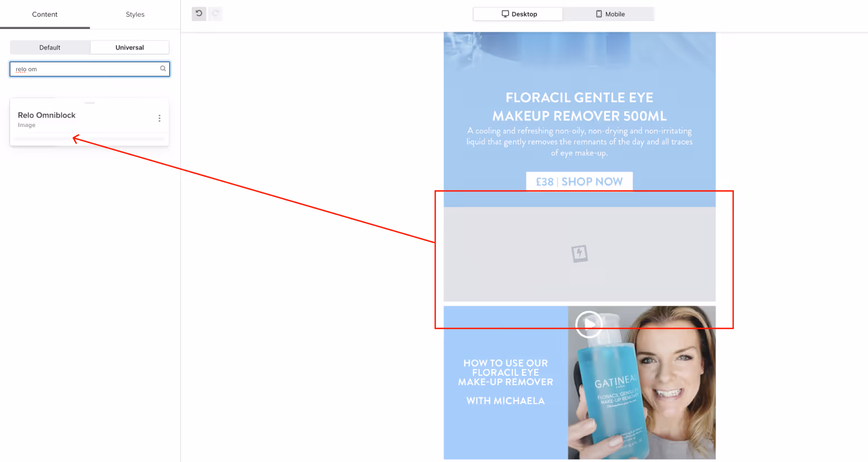Select the Universal blocks toggle

[130, 47]
